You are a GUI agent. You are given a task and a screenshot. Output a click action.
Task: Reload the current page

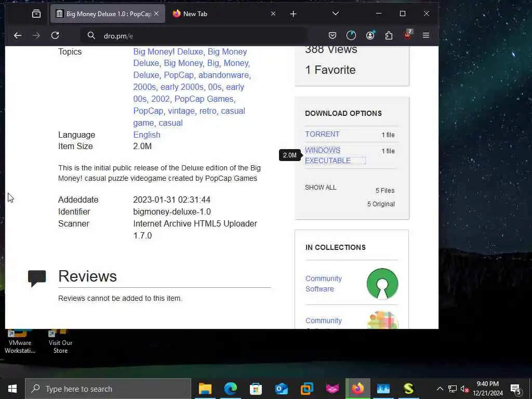(55, 35)
